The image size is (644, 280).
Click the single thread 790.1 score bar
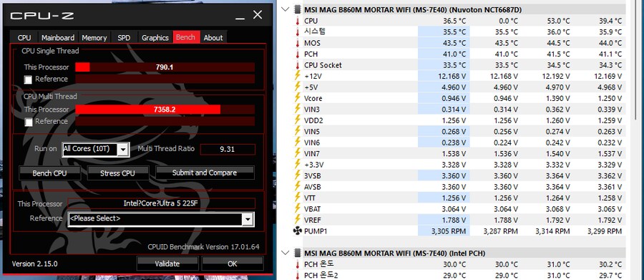pyautogui.click(x=165, y=67)
